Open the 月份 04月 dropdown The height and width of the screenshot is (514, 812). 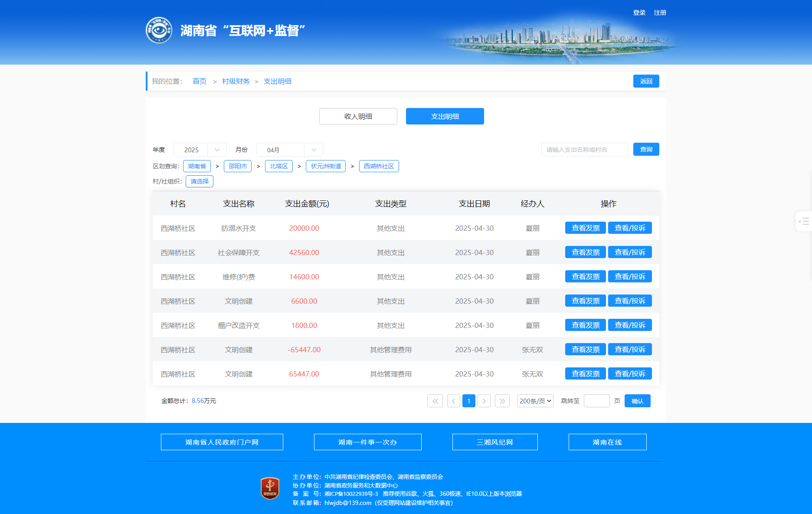click(289, 150)
